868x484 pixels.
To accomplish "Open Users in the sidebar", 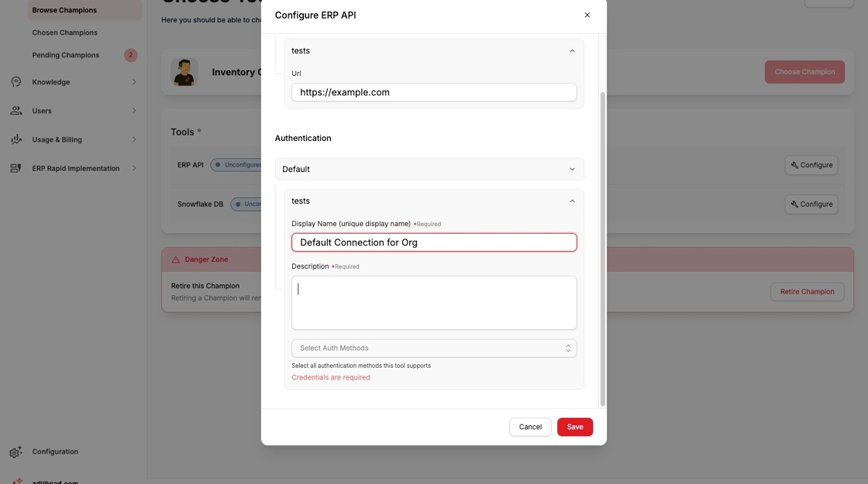I will click(42, 111).
